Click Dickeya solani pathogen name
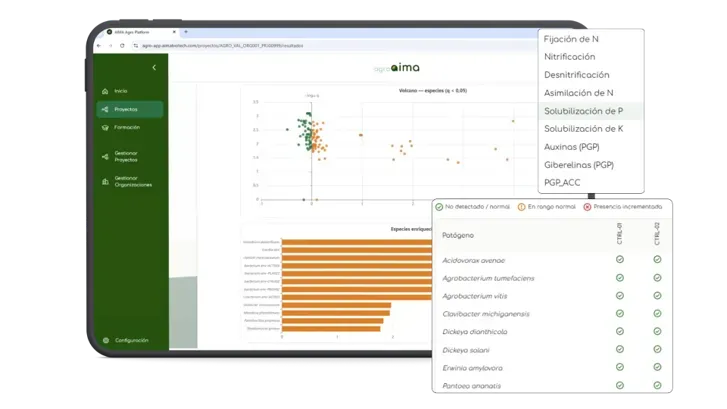727x409 pixels. [x=466, y=350]
